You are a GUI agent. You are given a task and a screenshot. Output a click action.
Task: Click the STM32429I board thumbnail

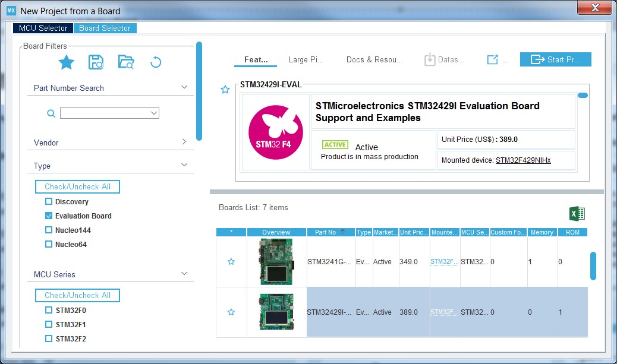(x=276, y=312)
